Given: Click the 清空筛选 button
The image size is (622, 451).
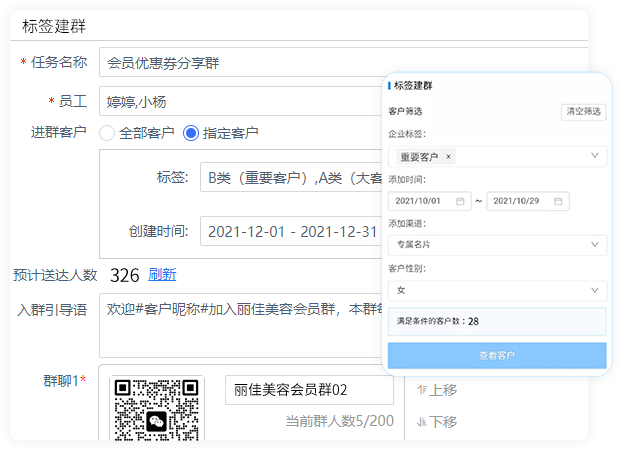Looking at the screenshot, I should 583,111.
